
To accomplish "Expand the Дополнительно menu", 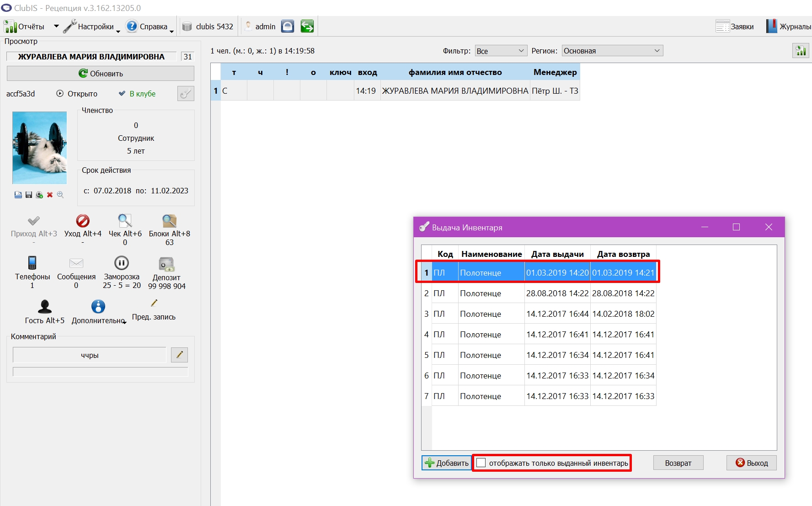I will tap(99, 312).
